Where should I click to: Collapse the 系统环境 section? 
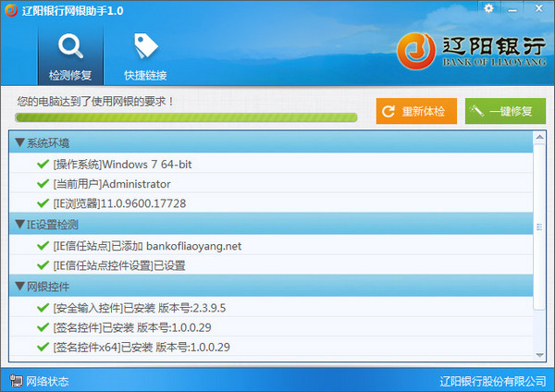[x=19, y=142]
